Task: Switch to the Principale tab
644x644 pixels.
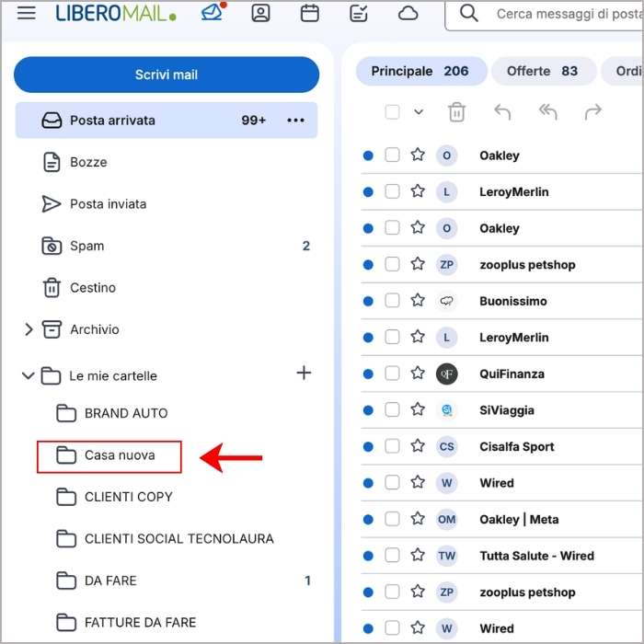Action: click(421, 71)
